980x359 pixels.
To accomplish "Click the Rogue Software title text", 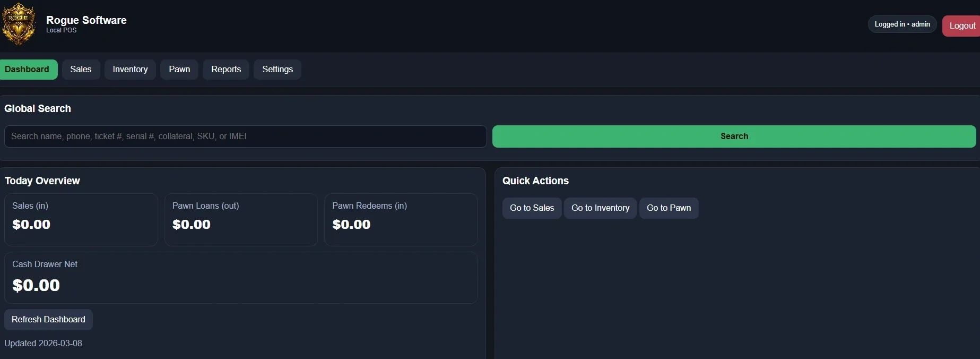I will 86,20.
